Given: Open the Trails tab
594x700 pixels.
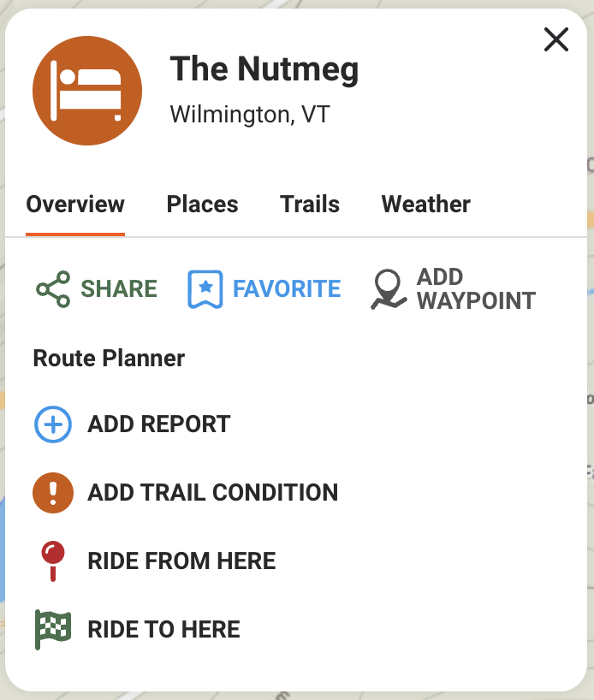Looking at the screenshot, I should [x=310, y=205].
